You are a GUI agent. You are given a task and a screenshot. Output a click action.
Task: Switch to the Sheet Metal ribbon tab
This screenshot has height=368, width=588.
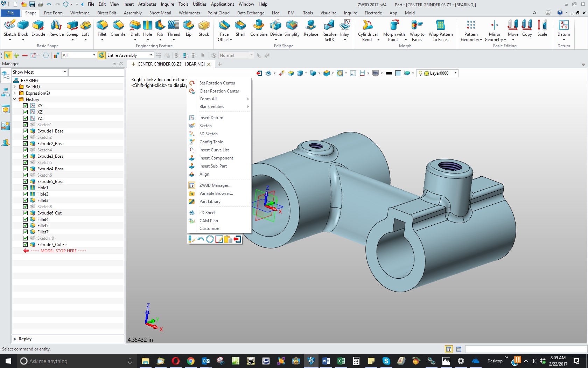pos(160,13)
